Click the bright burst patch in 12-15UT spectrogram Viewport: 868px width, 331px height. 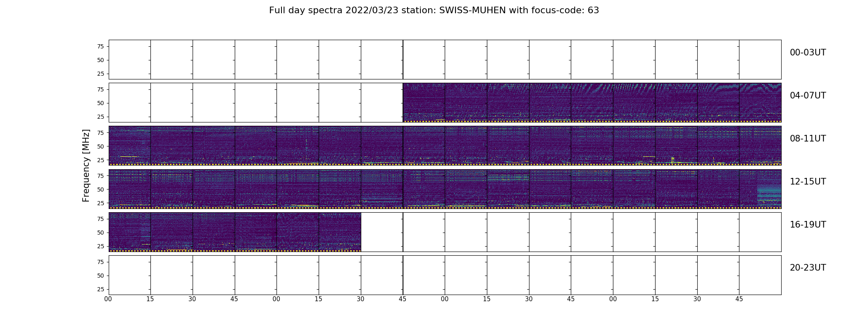(769, 193)
